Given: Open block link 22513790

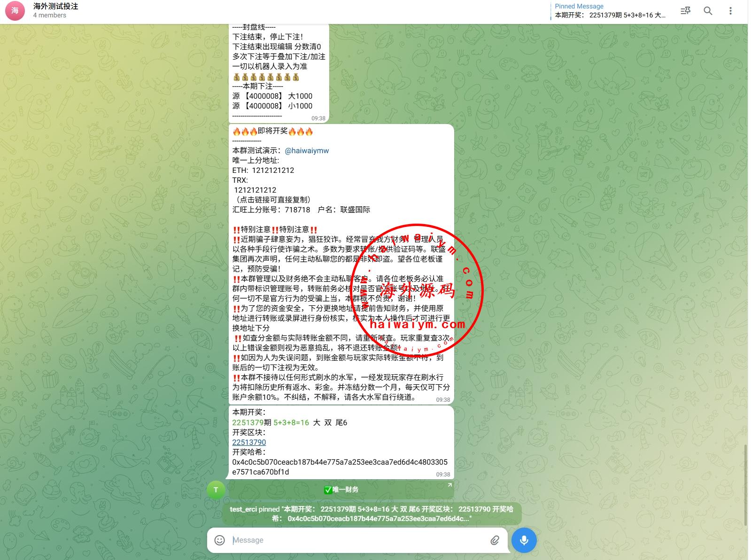Looking at the screenshot, I should click(249, 442).
